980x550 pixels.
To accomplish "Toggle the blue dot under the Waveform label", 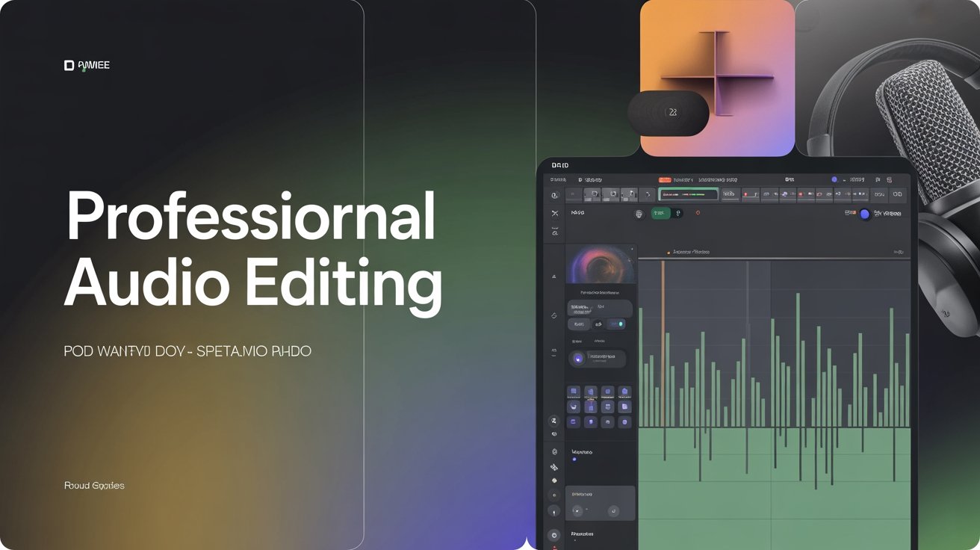I will (574, 459).
